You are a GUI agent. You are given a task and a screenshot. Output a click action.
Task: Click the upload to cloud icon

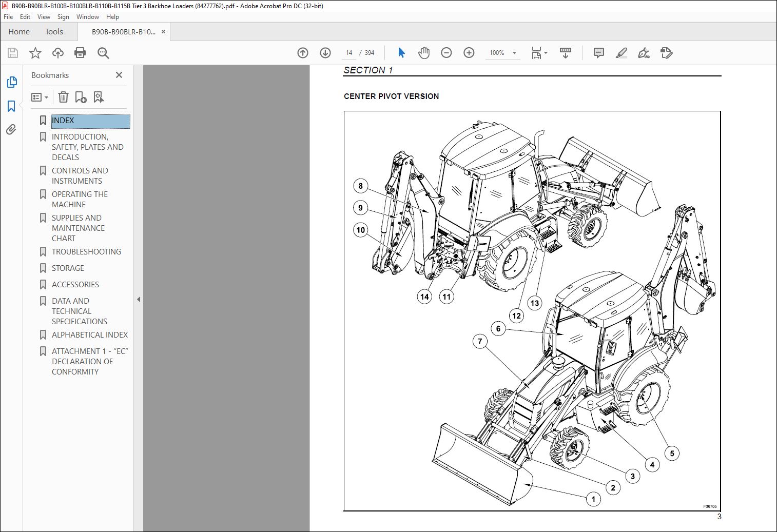58,53
